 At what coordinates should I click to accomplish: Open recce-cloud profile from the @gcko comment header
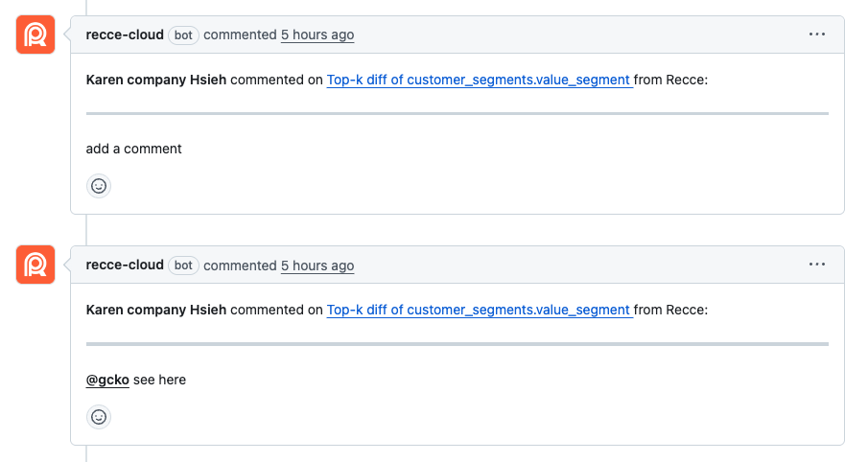point(125,266)
